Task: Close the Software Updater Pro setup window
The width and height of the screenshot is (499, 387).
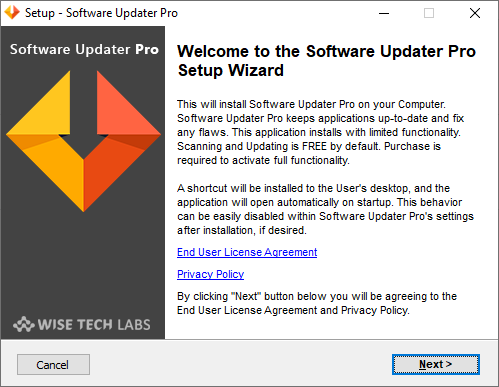Action: [x=475, y=13]
